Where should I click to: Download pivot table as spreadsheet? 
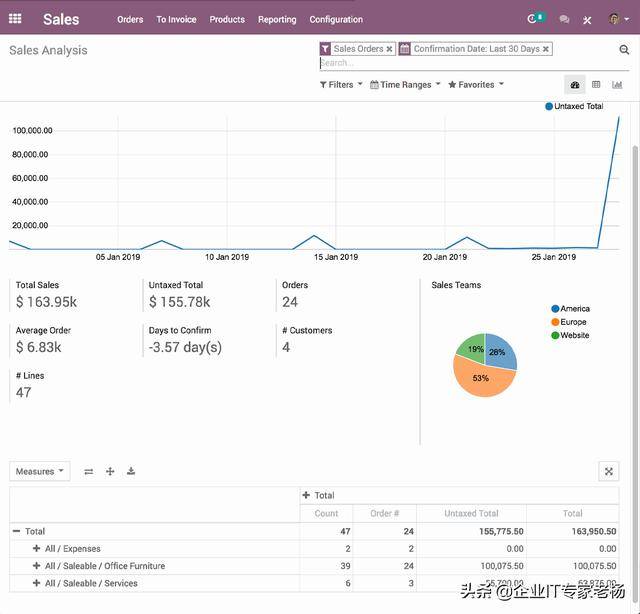131,471
